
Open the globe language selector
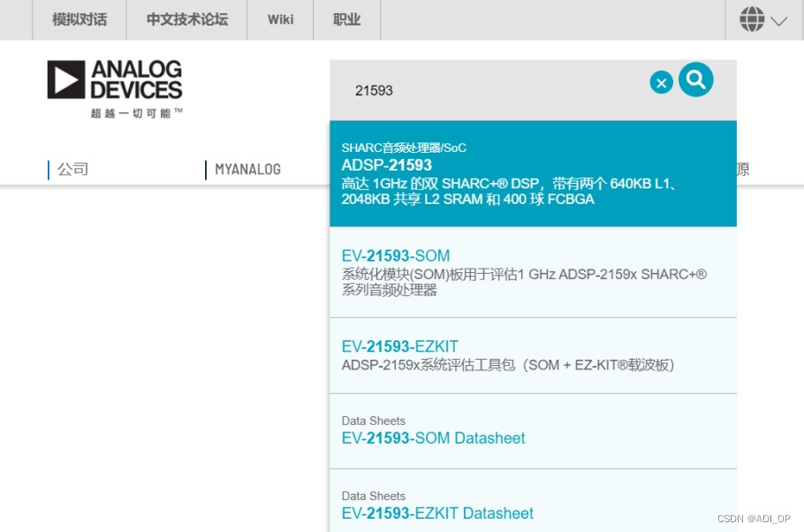pos(752,19)
